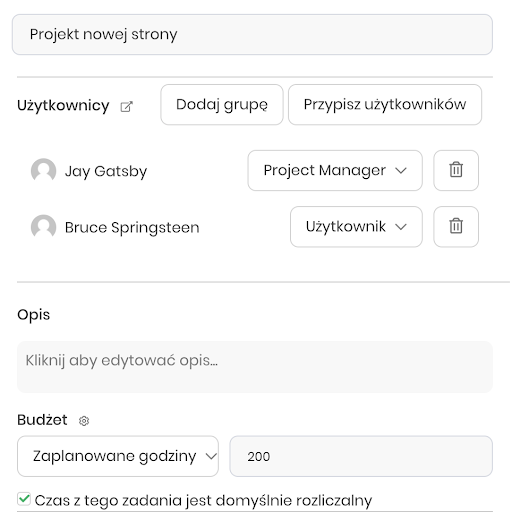Screen dimensions: 512x512
Task: Click Bruce Springsteen's avatar
Action: pos(43,227)
